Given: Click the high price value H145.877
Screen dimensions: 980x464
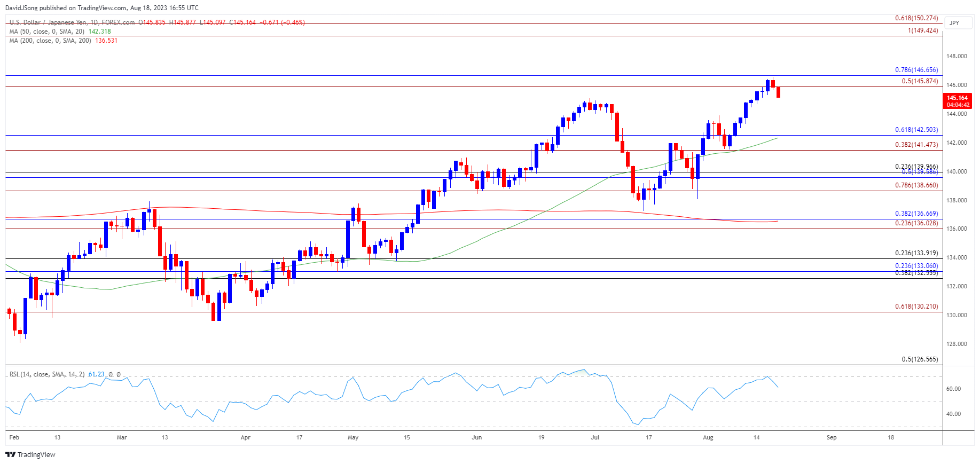Looking at the screenshot, I should pos(183,22).
